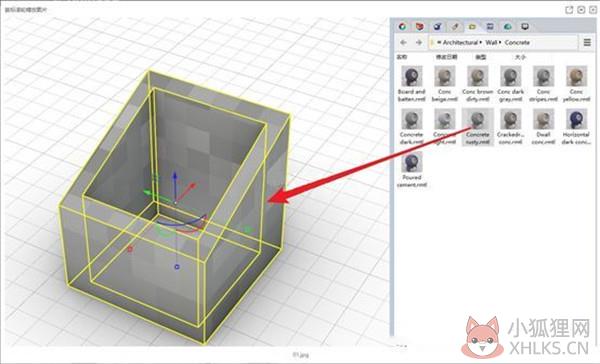Expand dropdown arrow before Architectural
The image size is (600, 364).
coord(439,42)
